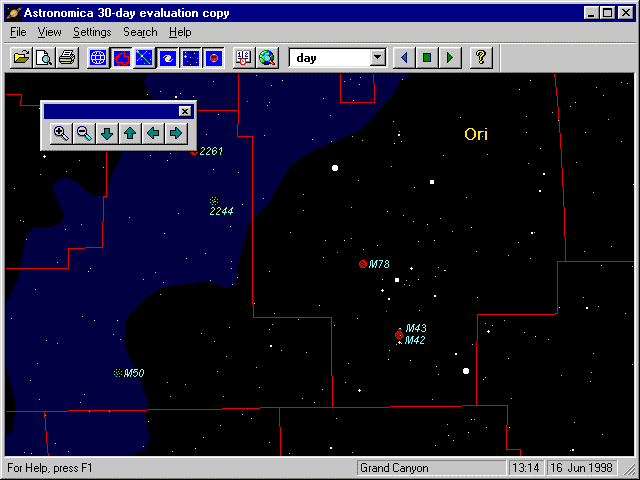Click the Print toolbar icon
This screenshot has width=640, height=480.
(66, 58)
